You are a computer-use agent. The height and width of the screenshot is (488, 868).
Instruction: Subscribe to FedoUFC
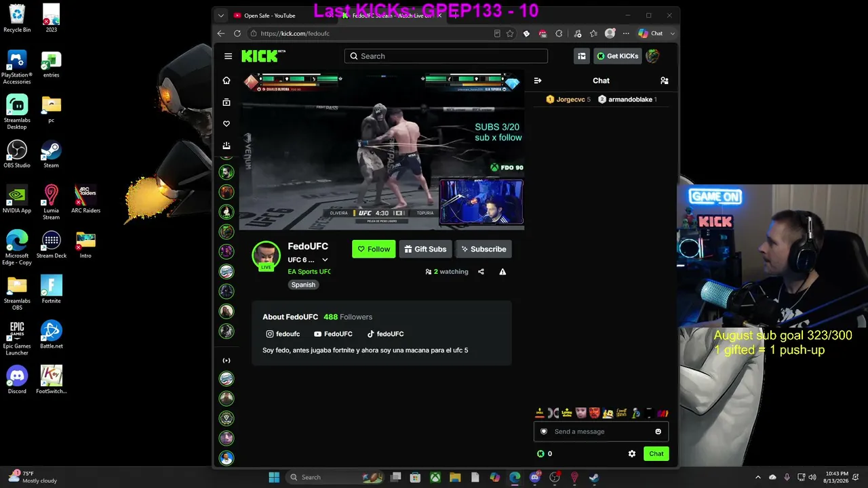pyautogui.click(x=484, y=249)
